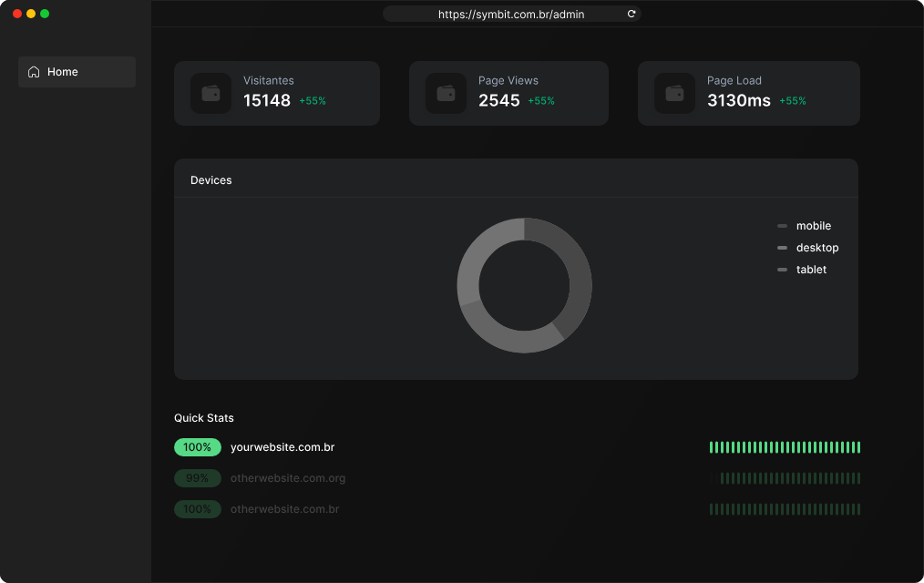Click the 99% uptime badge

point(197,478)
